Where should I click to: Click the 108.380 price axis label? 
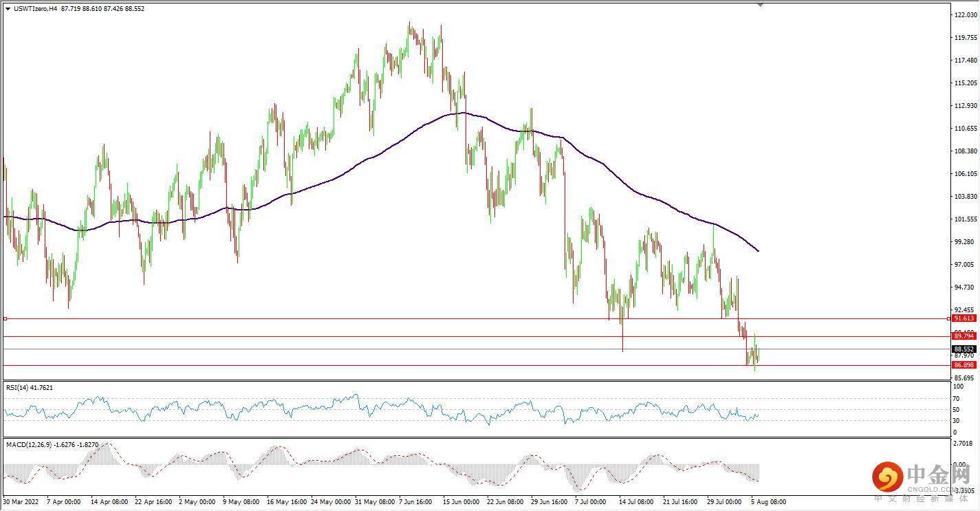[x=966, y=151]
